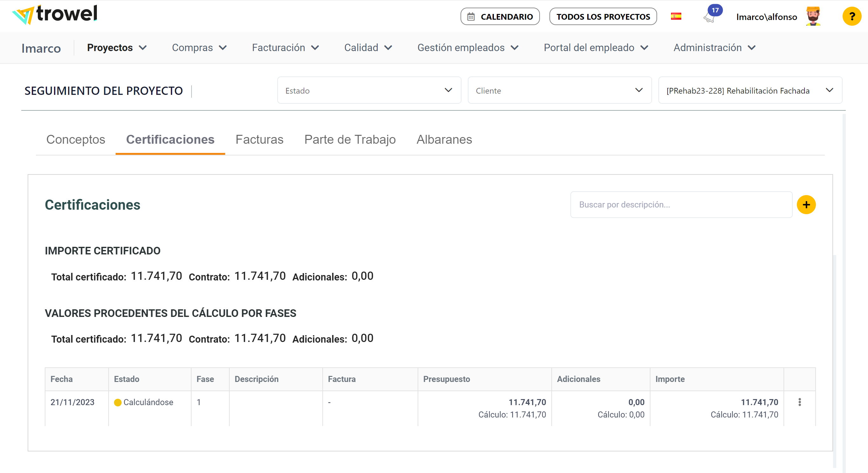Click the calendar icon in Calendario button
The image size is (868, 473).
(x=471, y=17)
